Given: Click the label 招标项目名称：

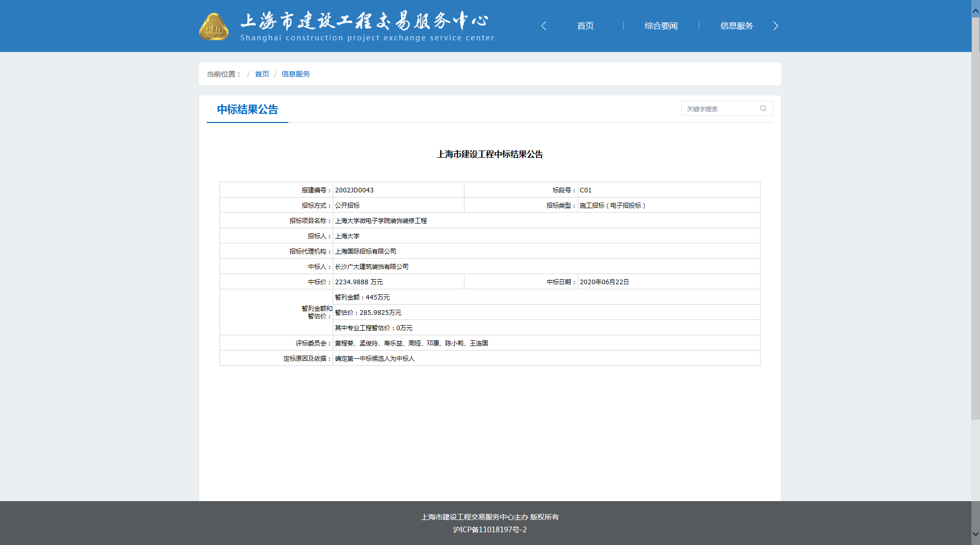Looking at the screenshot, I should (311, 220).
